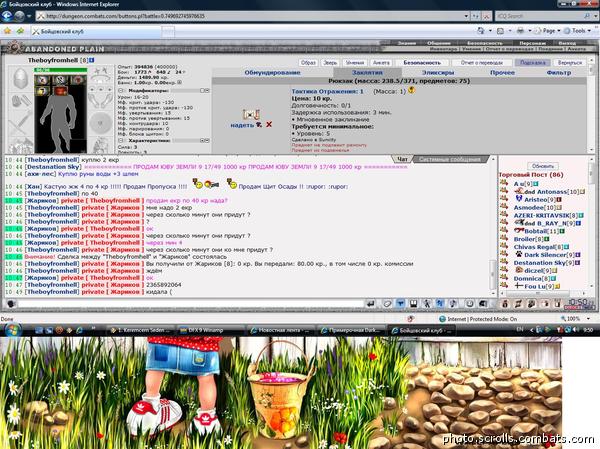
Task: Click the chat message input field
Action: click(190, 304)
